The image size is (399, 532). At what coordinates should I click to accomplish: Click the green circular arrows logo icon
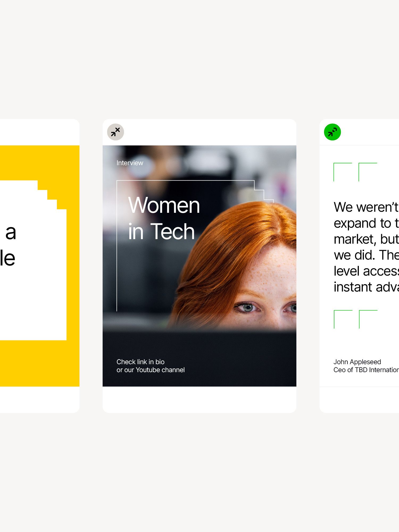tap(332, 132)
